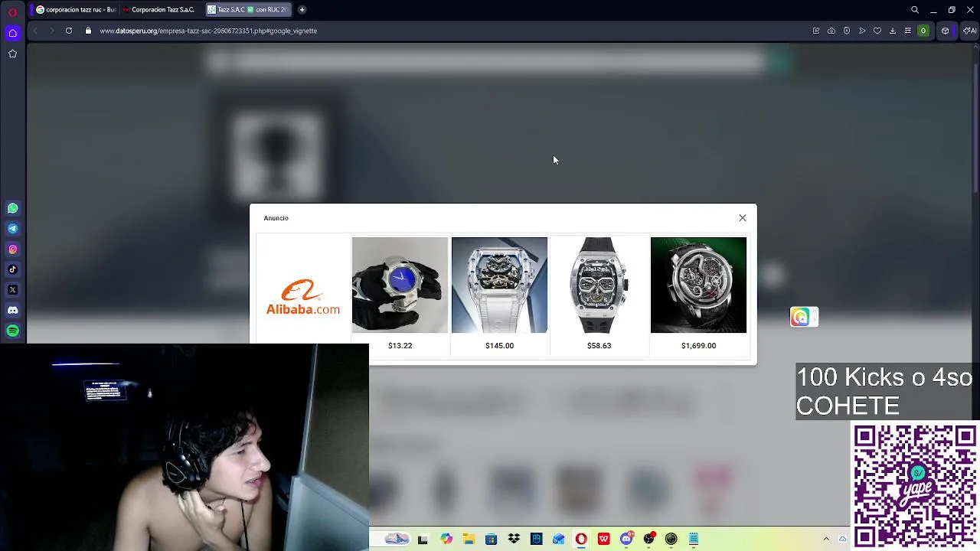Image resolution: width=980 pixels, height=551 pixels.
Task: Open sidebar bookmarks star icon
Action: point(12,54)
